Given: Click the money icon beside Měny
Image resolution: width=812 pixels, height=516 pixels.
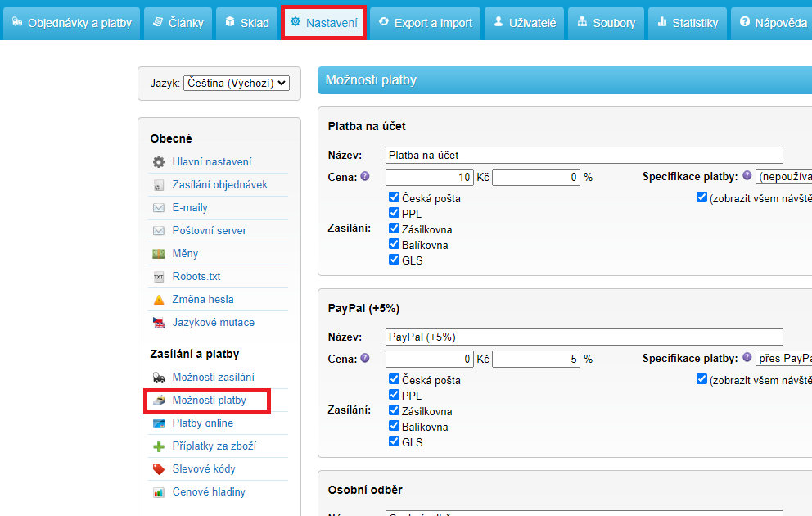Looking at the screenshot, I should point(159,254).
